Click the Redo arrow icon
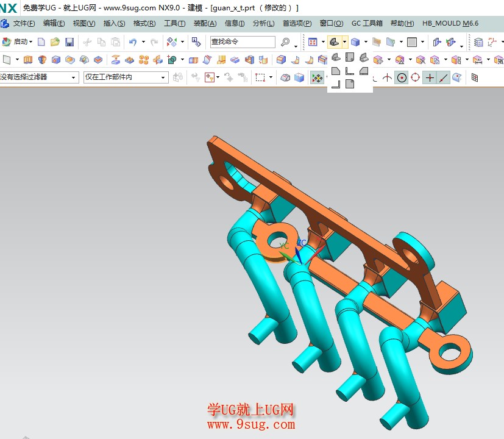Viewport: 504px width, 439px height. [x=154, y=42]
